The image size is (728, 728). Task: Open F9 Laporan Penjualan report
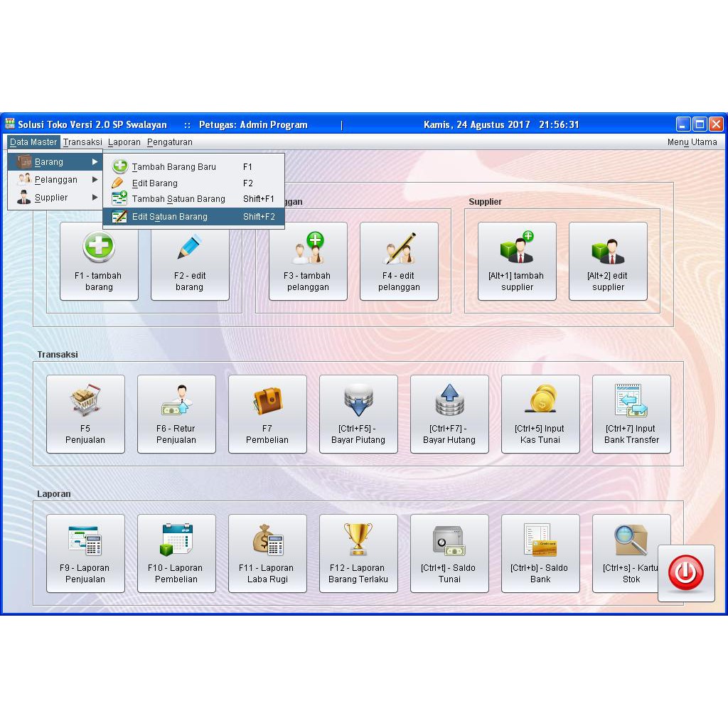click(85, 553)
